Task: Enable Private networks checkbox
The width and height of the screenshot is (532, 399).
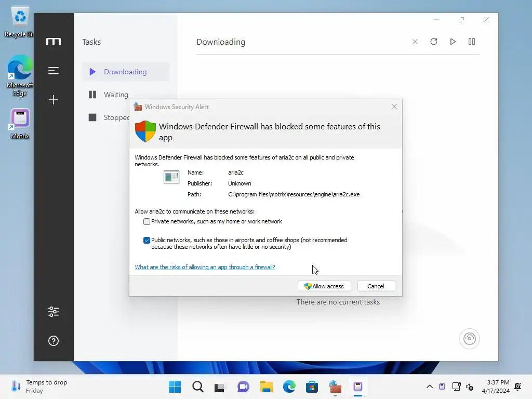Action: pos(147,221)
